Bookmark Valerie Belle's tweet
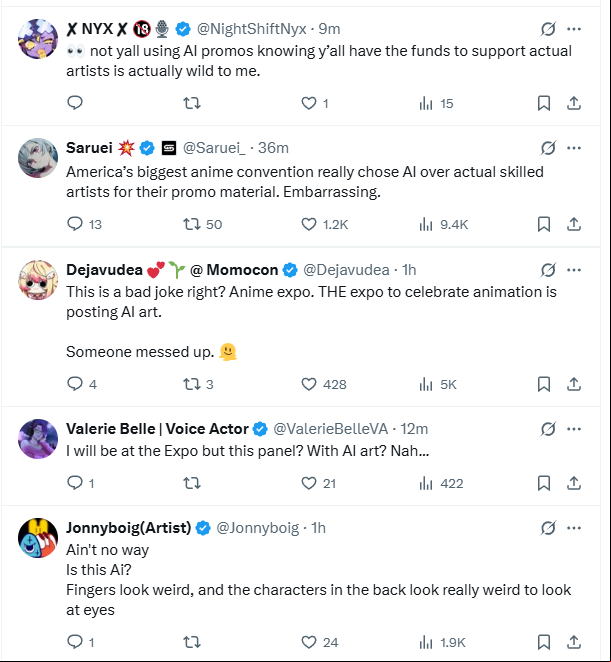The height and width of the screenshot is (662, 611). [543, 483]
